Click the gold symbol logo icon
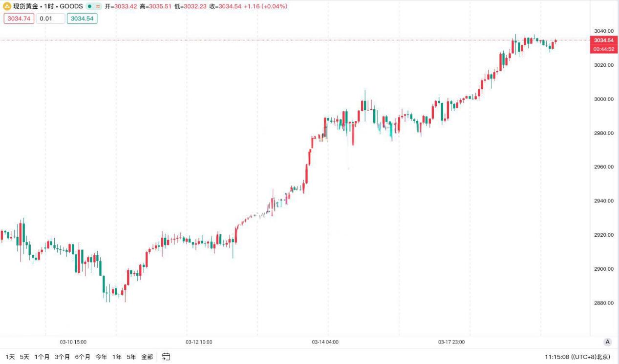 pyautogui.click(x=7, y=6)
